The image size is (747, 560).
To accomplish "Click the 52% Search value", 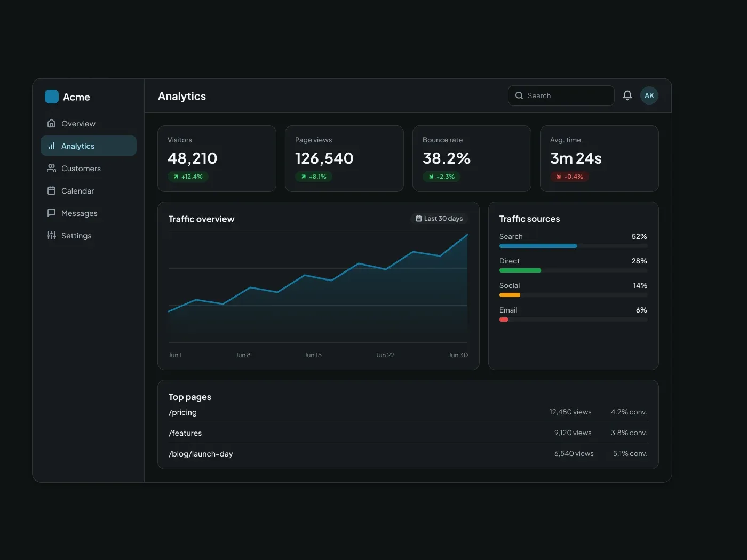I will pos(639,236).
